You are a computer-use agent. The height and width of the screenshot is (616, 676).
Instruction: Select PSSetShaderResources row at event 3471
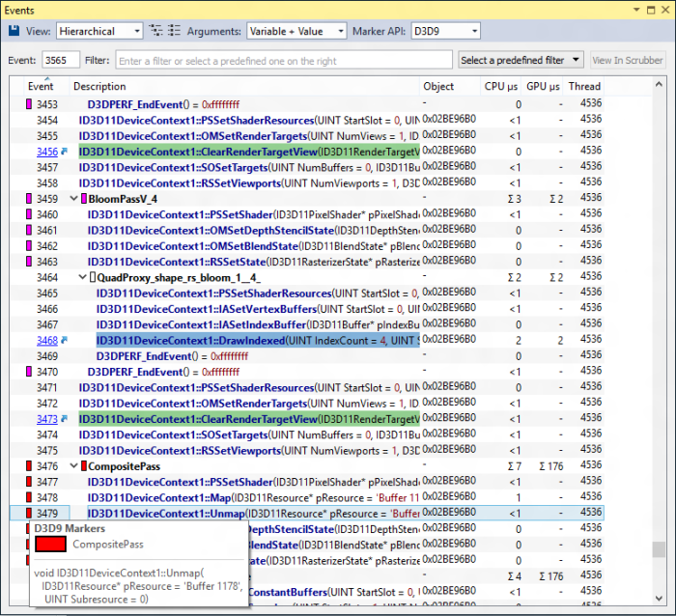(x=307, y=387)
